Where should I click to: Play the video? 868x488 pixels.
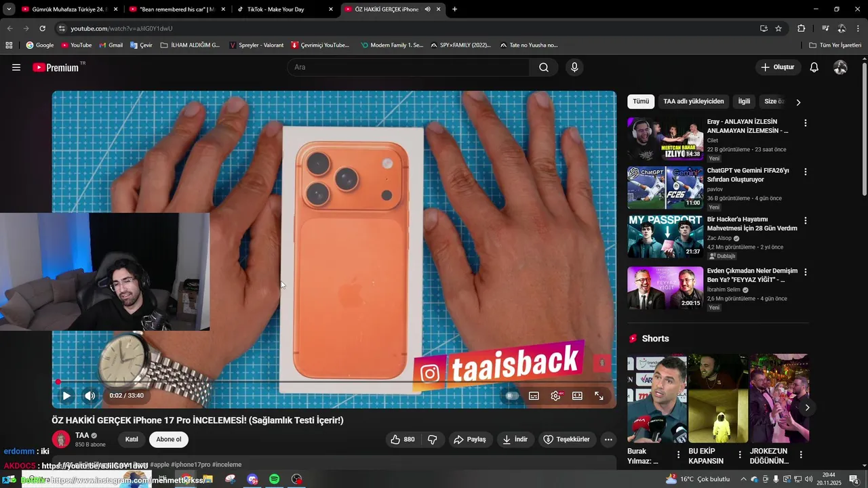click(x=66, y=396)
